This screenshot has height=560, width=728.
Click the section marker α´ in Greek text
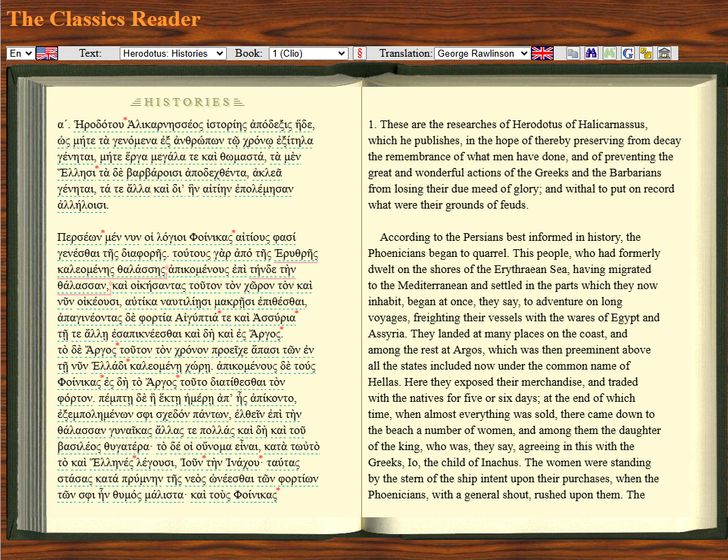point(64,125)
